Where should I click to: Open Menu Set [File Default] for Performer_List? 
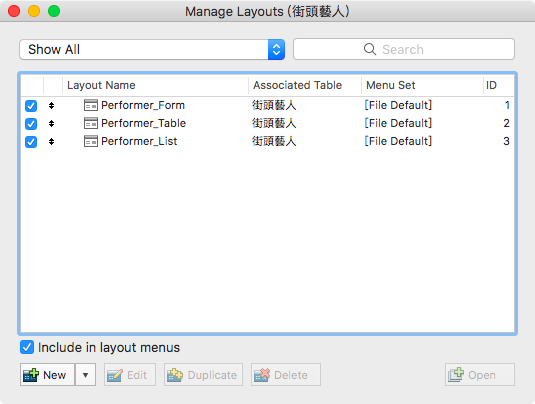tap(398, 141)
